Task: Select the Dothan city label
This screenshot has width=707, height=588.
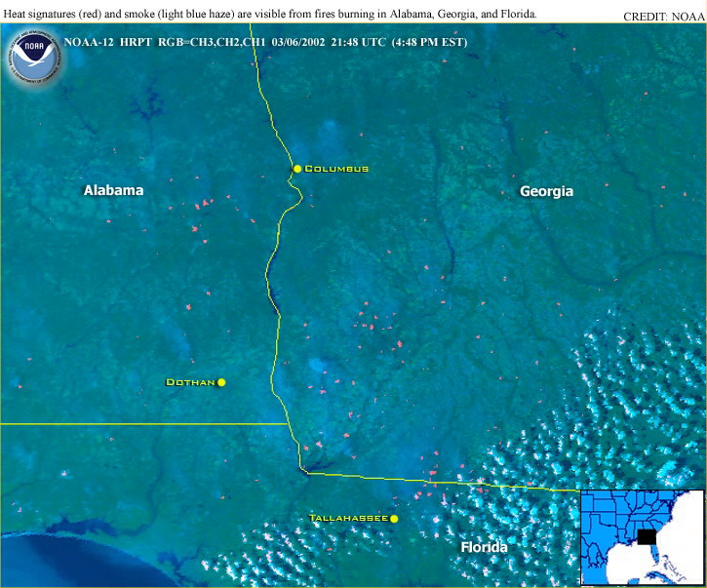Action: 190,382
